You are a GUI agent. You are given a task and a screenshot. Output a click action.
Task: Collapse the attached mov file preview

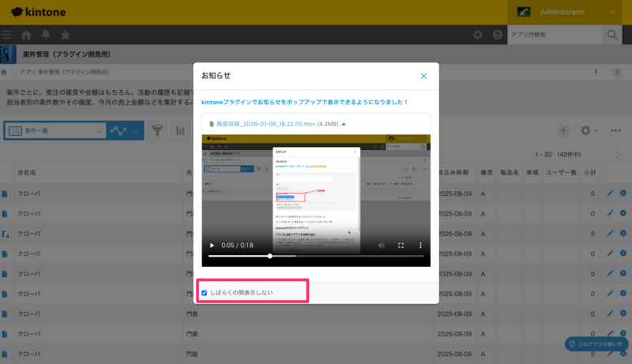tap(344, 124)
